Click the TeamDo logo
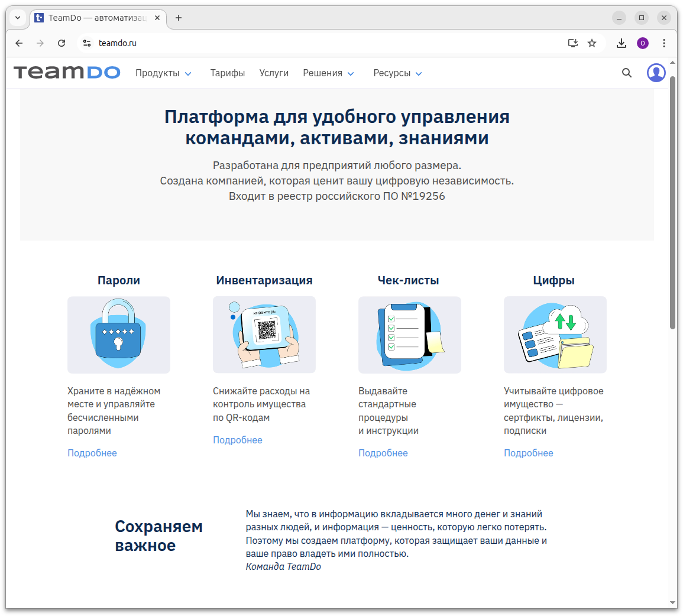683x616 pixels. (x=67, y=72)
